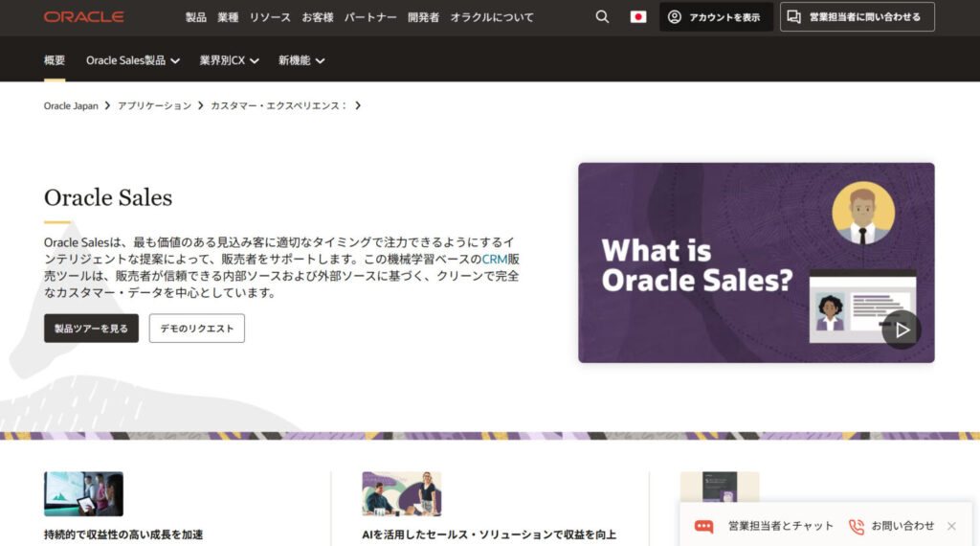
Task: Select the 概要 tab
Action: pyautogui.click(x=55, y=60)
